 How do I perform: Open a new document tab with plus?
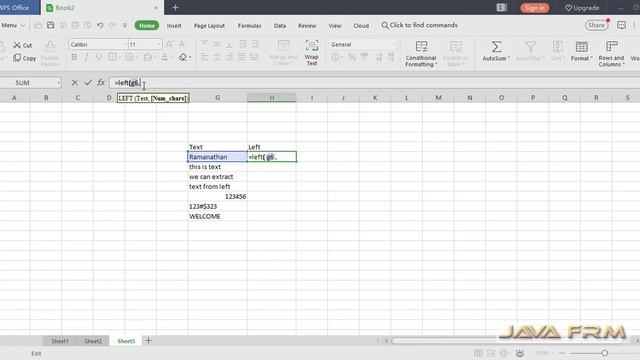[x=176, y=7]
